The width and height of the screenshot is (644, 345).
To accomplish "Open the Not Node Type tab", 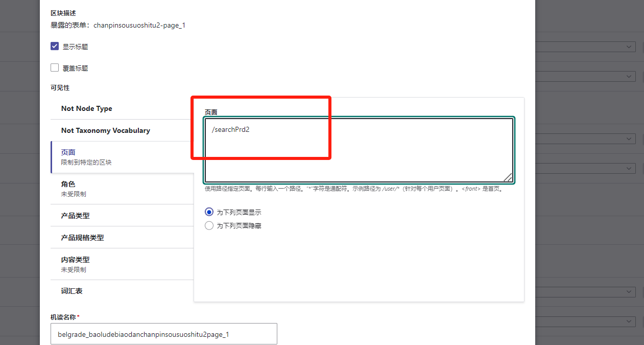I will (122, 108).
